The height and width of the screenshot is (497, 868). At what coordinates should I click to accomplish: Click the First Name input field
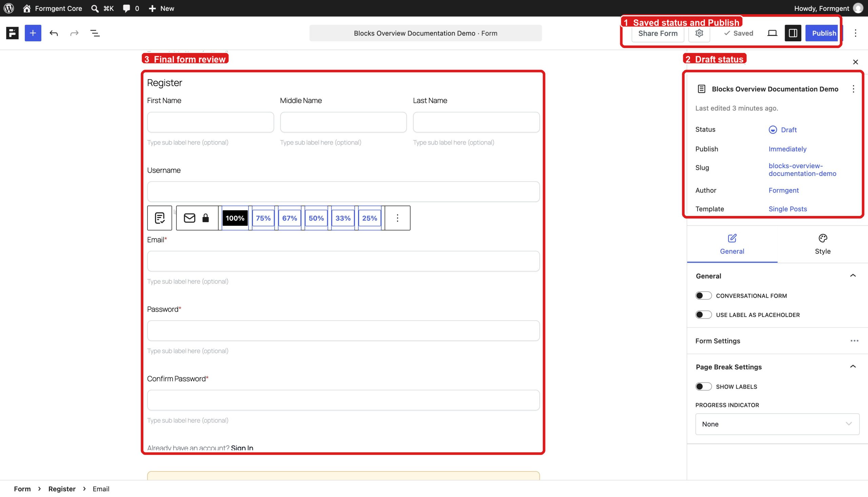coord(210,122)
